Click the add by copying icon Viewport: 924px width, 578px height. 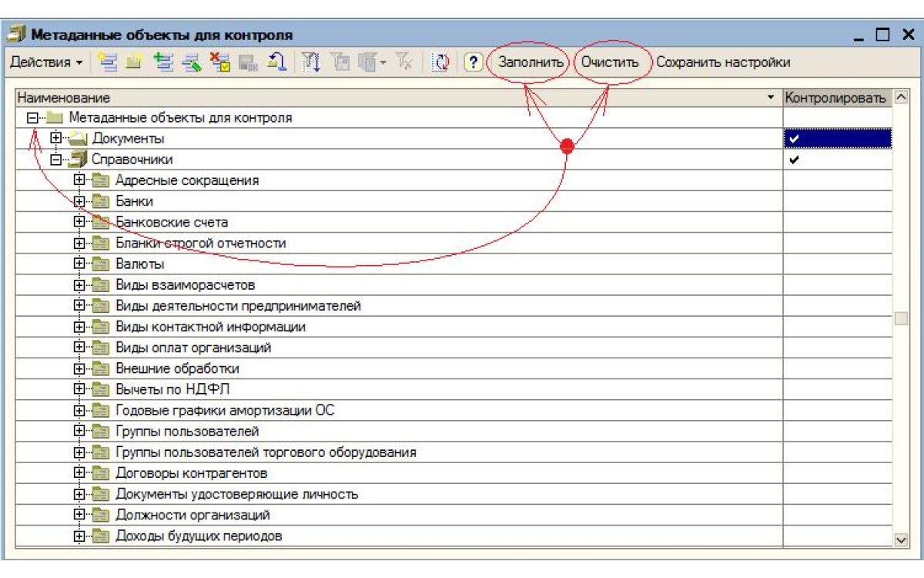pyautogui.click(x=162, y=62)
